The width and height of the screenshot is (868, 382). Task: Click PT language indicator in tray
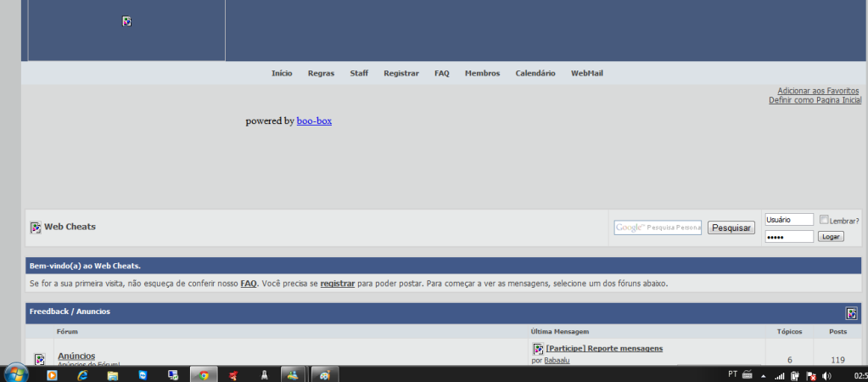tap(732, 374)
